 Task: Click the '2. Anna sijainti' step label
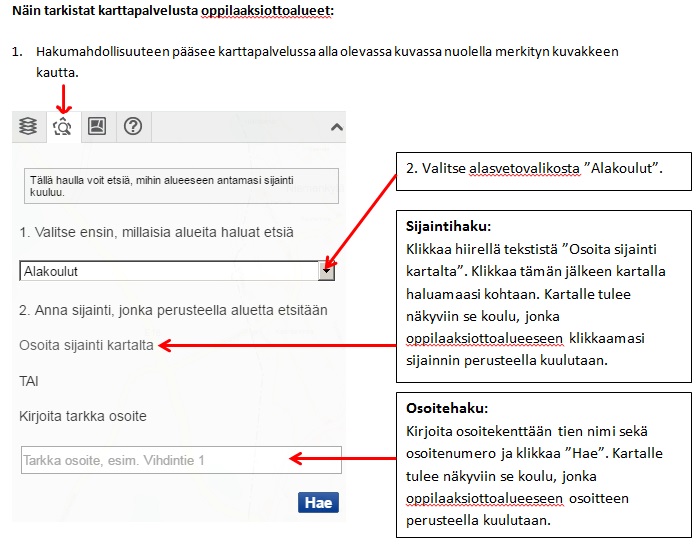pyautogui.click(x=173, y=310)
